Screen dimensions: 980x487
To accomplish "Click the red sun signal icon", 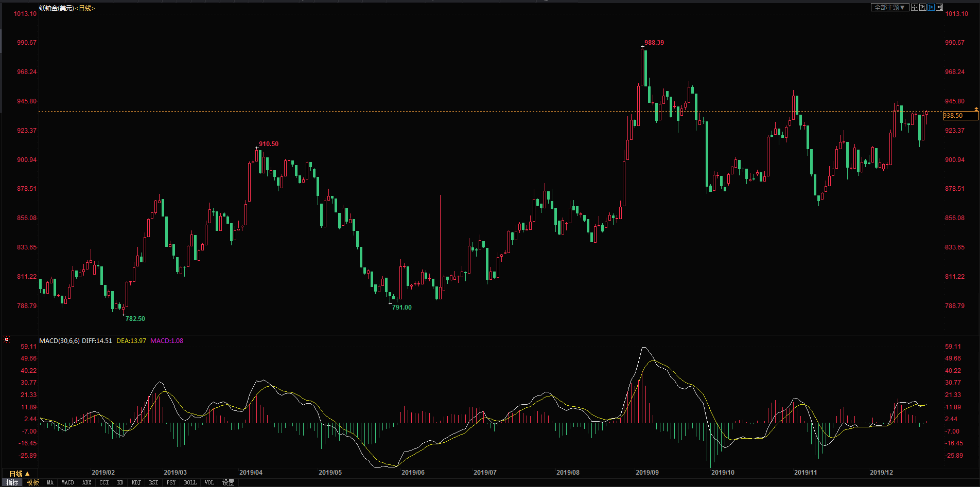I will click(7, 339).
